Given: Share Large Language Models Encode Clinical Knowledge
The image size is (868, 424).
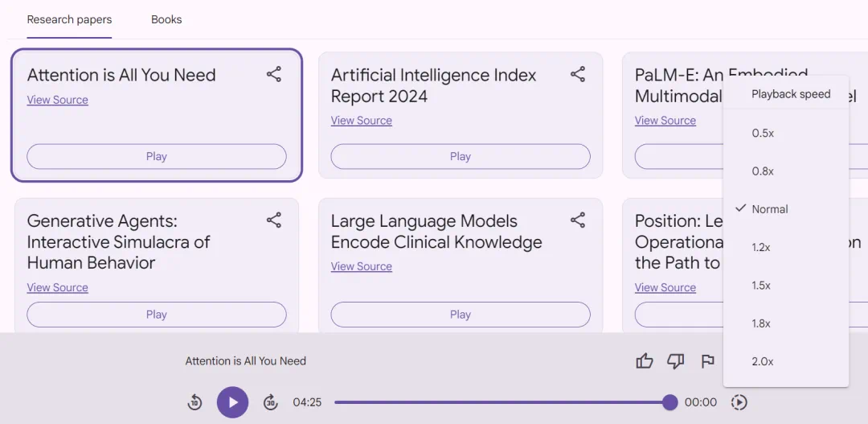Looking at the screenshot, I should point(578,220).
